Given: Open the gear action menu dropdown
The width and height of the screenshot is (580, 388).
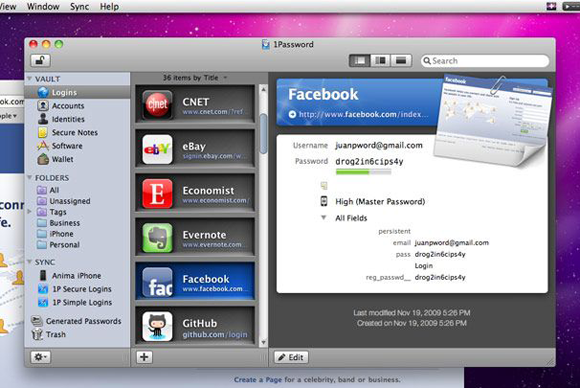Looking at the screenshot, I should pyautogui.click(x=40, y=357).
